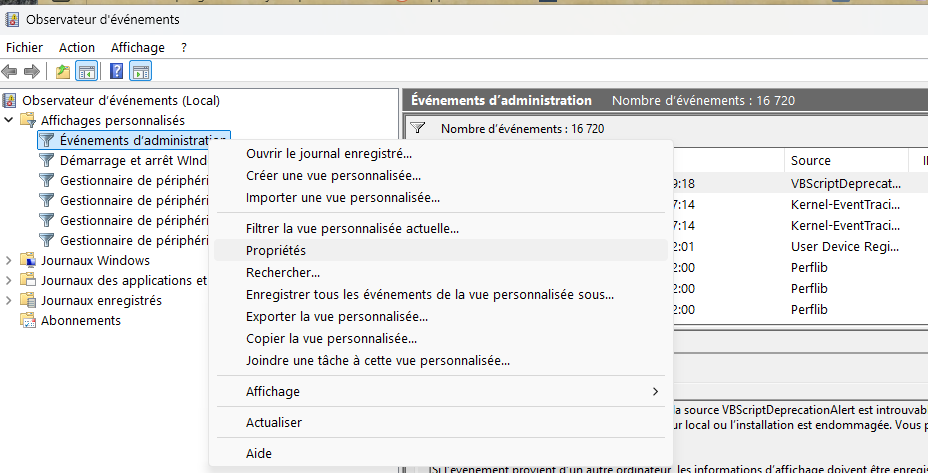The height and width of the screenshot is (473, 928).
Task: Click the Source column header
Action: (x=846, y=160)
